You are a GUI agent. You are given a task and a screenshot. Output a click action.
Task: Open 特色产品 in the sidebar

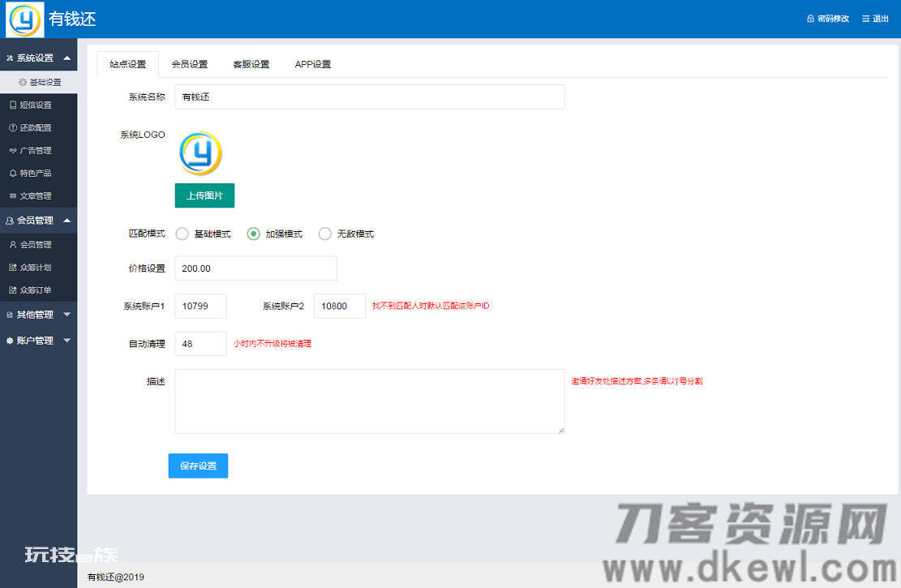tap(38, 173)
